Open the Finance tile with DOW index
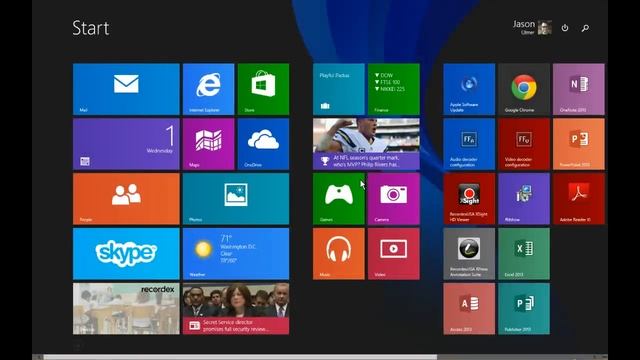This screenshot has width=640, height=360. 393,89
